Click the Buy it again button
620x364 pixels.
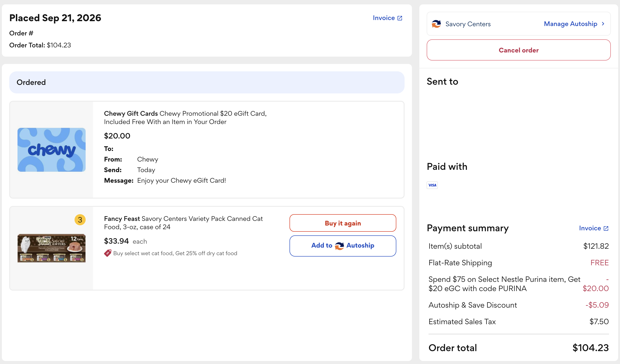point(343,223)
